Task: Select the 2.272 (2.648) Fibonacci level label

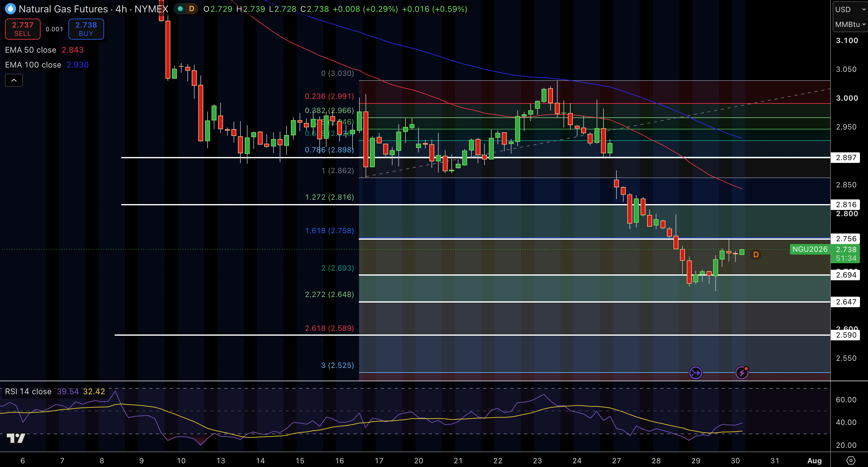Action: pos(329,295)
